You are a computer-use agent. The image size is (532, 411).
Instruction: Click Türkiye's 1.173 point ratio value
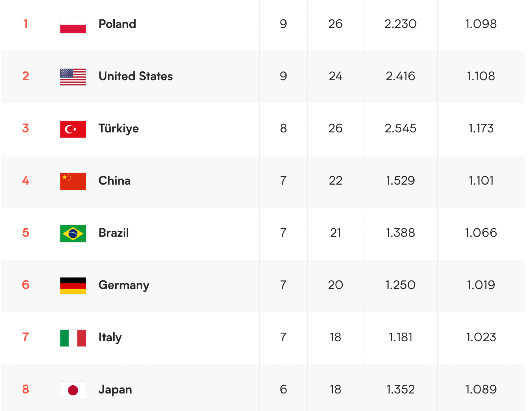[x=481, y=128]
